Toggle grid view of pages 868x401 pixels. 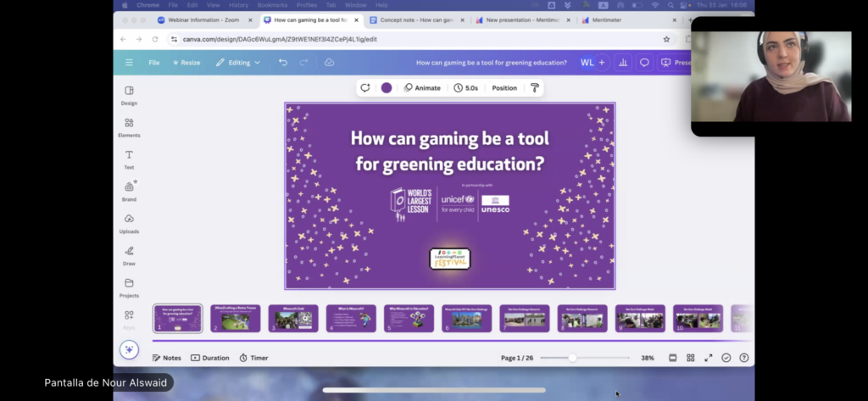tap(691, 358)
